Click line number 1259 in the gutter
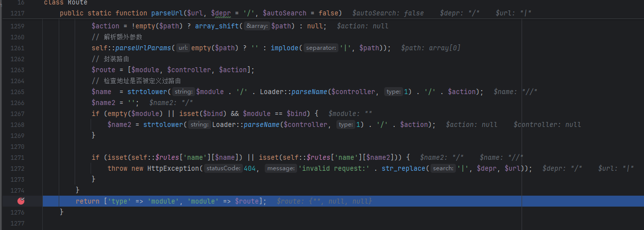The width and height of the screenshot is (644, 230). [x=17, y=26]
